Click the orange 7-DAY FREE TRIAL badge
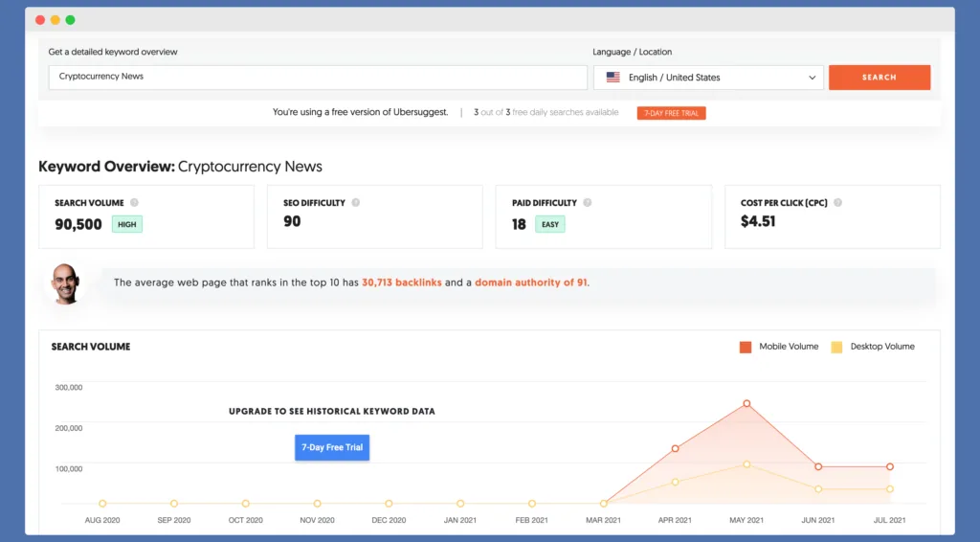 [x=671, y=113]
